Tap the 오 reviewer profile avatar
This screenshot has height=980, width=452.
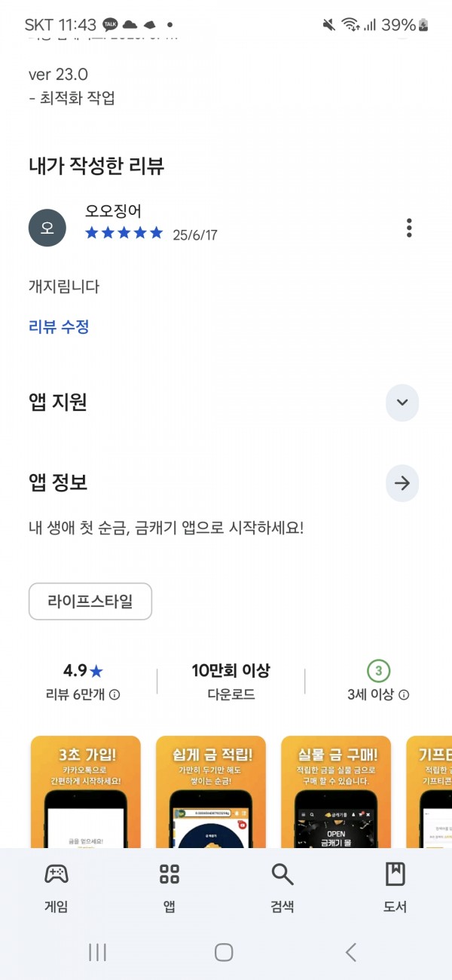pos(47,228)
